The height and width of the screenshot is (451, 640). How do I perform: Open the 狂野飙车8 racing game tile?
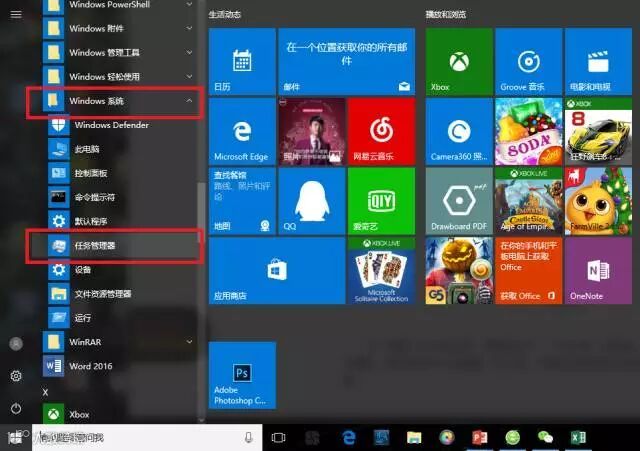coord(598,131)
